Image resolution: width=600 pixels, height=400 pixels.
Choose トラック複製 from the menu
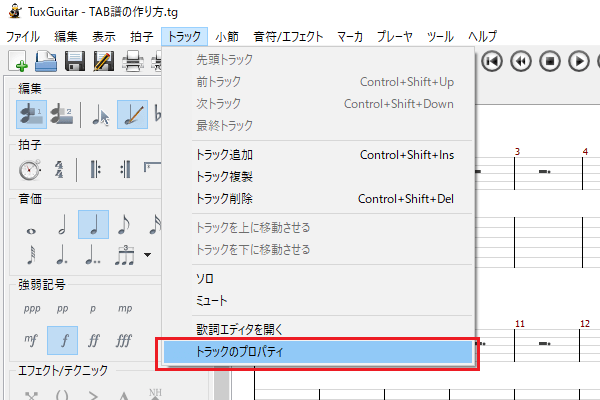click(x=318, y=177)
